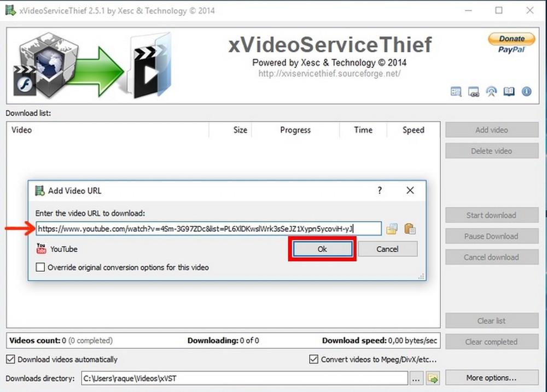
Task: Click the Pause Download button
Action: point(492,236)
